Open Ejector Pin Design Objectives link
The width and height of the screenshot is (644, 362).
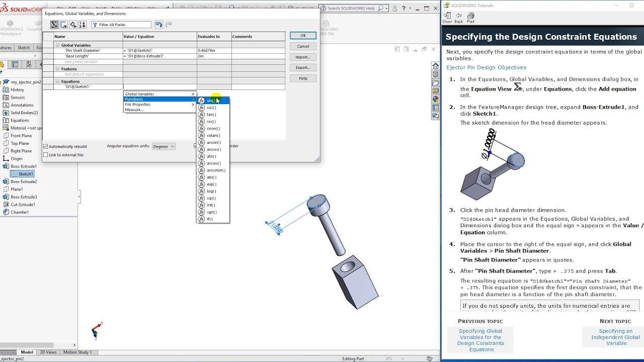(486, 67)
